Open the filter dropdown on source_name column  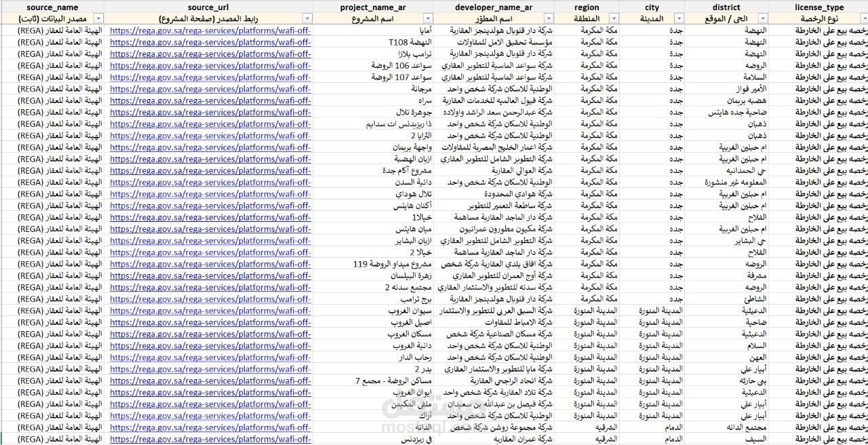[x=99, y=18]
